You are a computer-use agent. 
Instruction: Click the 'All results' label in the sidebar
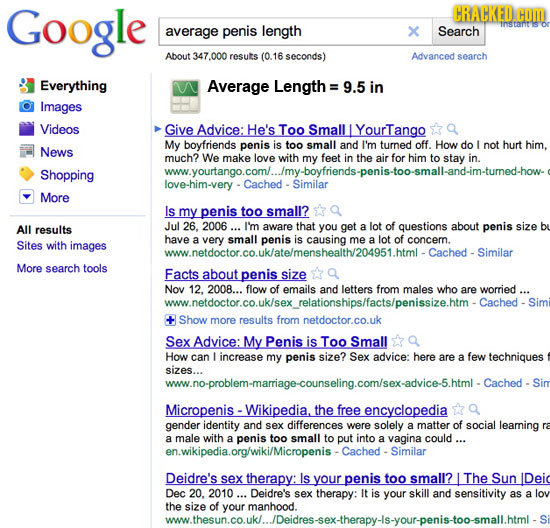[x=44, y=230]
